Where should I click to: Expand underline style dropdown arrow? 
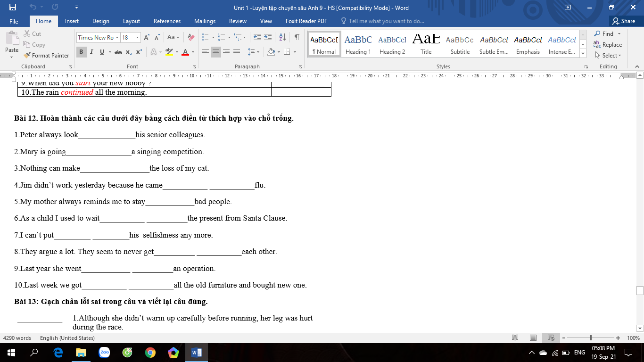click(x=109, y=52)
